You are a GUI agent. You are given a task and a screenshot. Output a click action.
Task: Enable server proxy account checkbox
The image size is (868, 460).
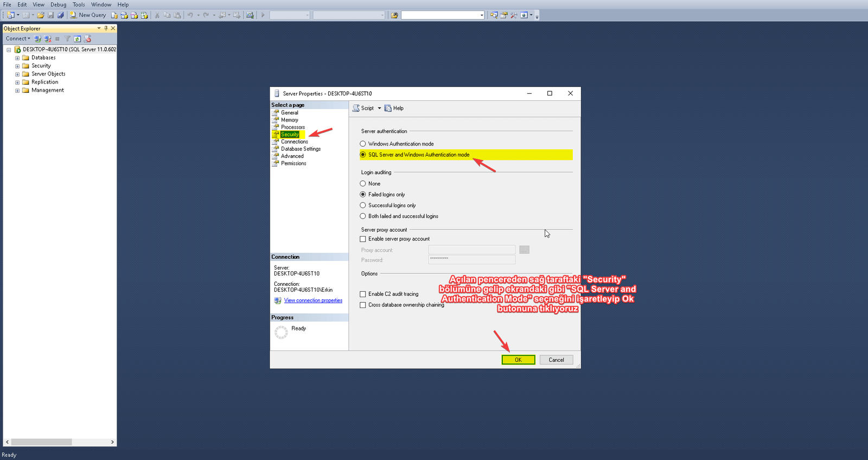[363, 239]
